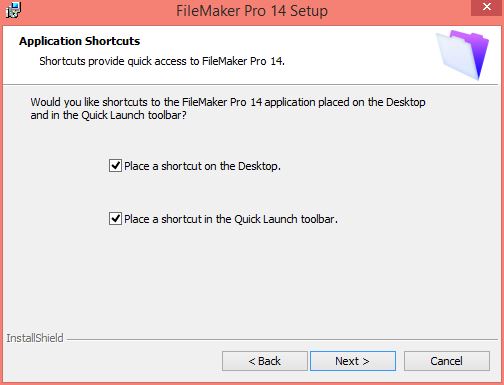The image size is (504, 385).
Task: Uncheck the Desktop shortcut checkbox
Action: [115, 166]
